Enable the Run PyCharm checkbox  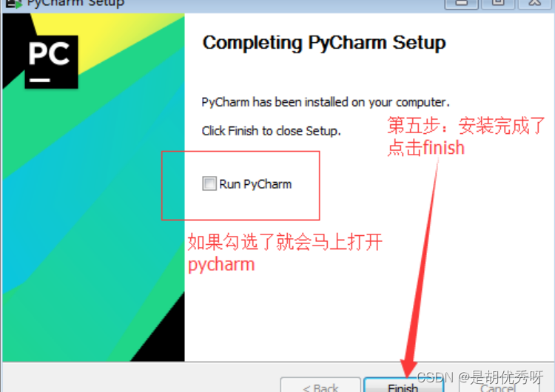click(x=209, y=183)
